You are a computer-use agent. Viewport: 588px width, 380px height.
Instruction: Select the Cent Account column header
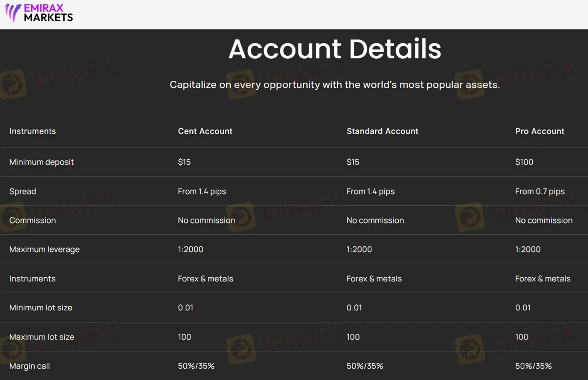[x=205, y=131]
